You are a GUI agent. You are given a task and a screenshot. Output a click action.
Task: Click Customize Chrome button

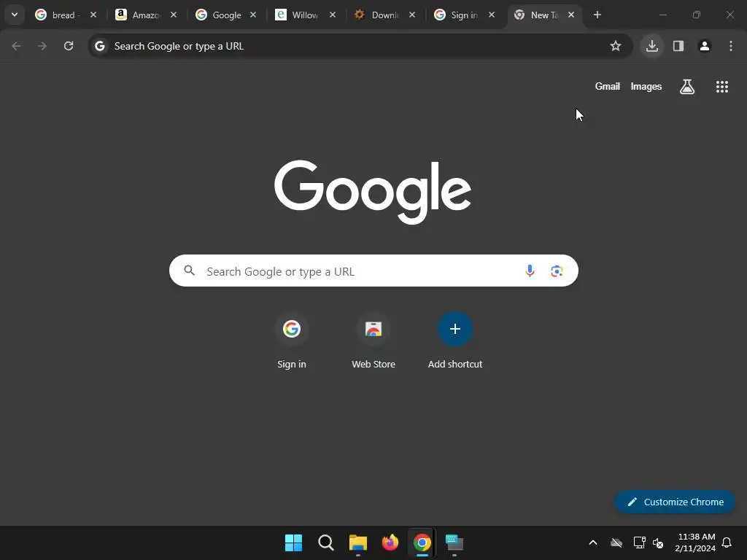tap(675, 502)
